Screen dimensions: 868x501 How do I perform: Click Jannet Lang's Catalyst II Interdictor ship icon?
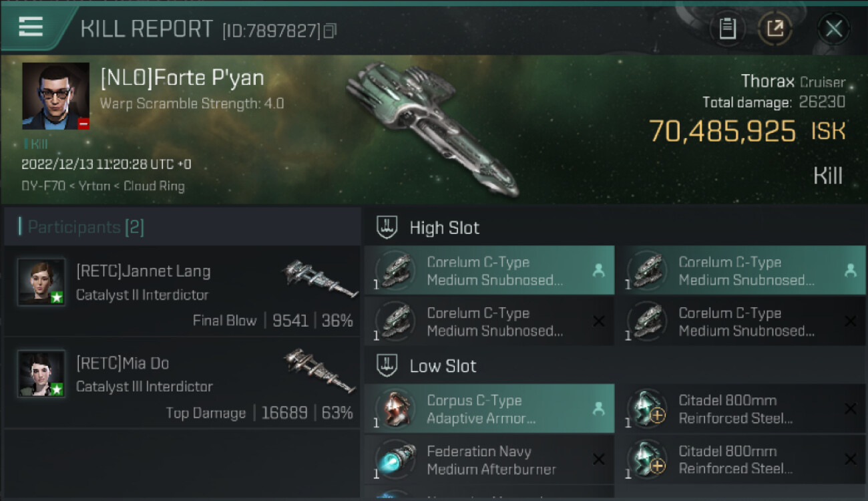pyautogui.click(x=319, y=278)
